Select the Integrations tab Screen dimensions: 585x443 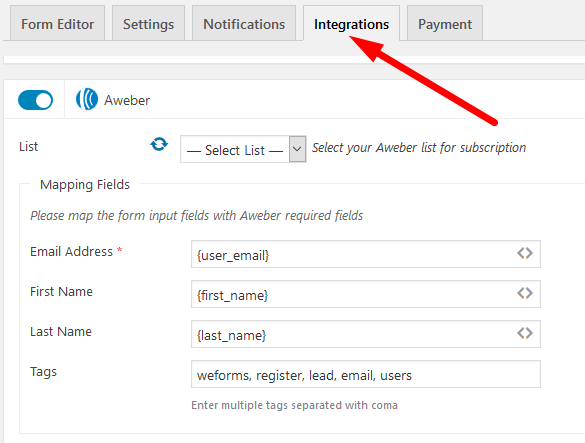click(351, 23)
